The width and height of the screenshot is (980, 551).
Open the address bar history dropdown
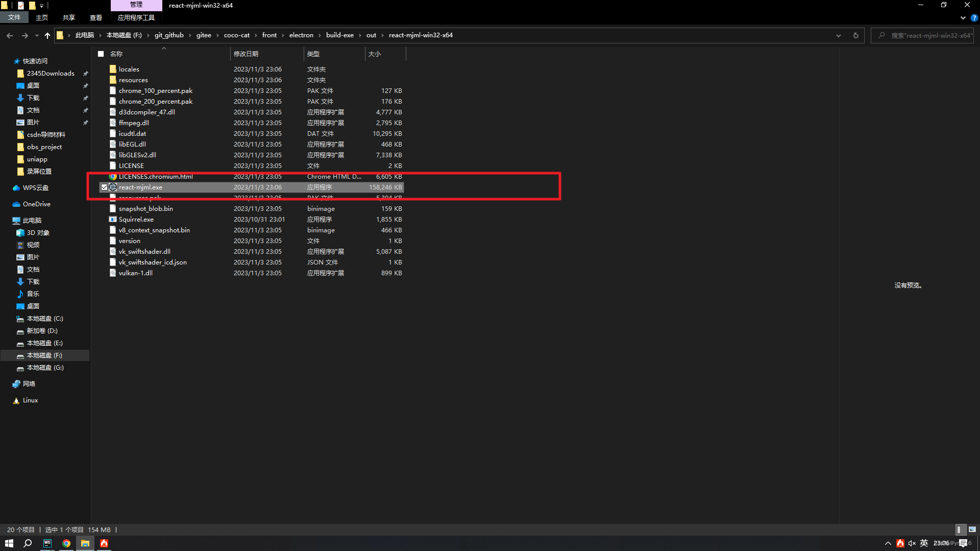coord(839,35)
